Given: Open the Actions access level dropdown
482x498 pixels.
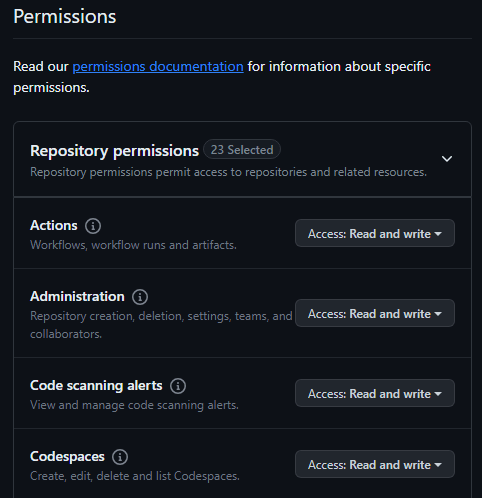Looking at the screenshot, I should click(x=375, y=233).
